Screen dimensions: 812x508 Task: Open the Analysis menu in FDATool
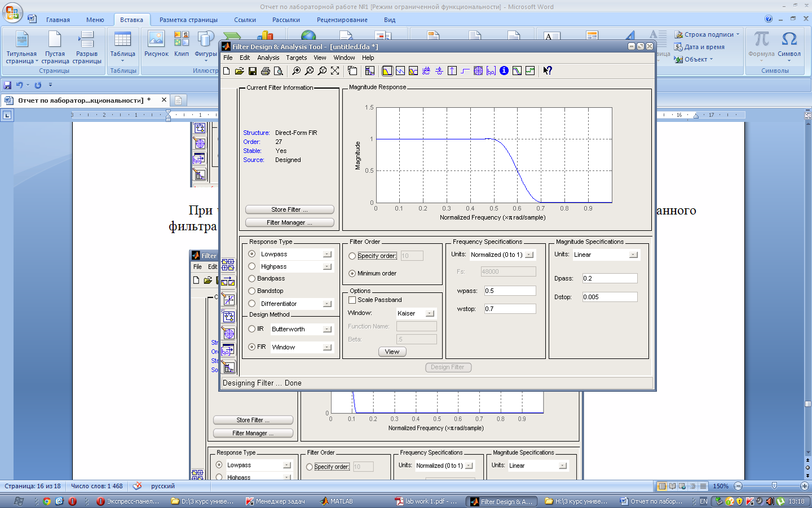click(268, 58)
